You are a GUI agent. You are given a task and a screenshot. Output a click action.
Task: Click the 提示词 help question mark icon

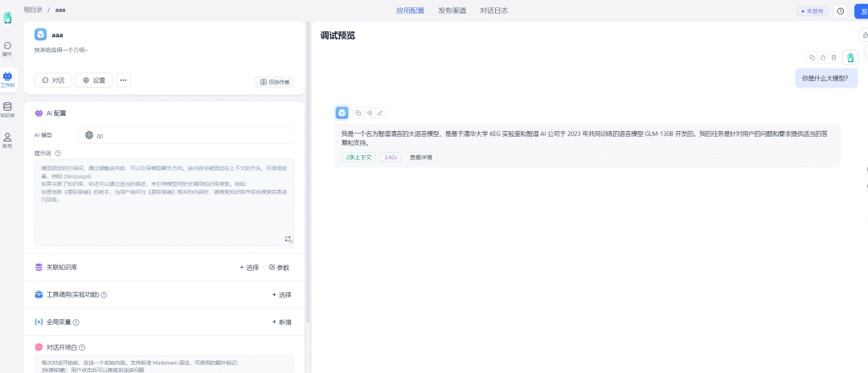[58, 154]
